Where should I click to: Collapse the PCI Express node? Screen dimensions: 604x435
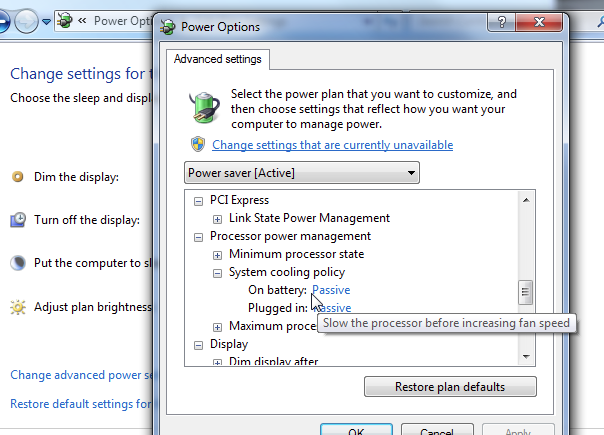(198, 201)
